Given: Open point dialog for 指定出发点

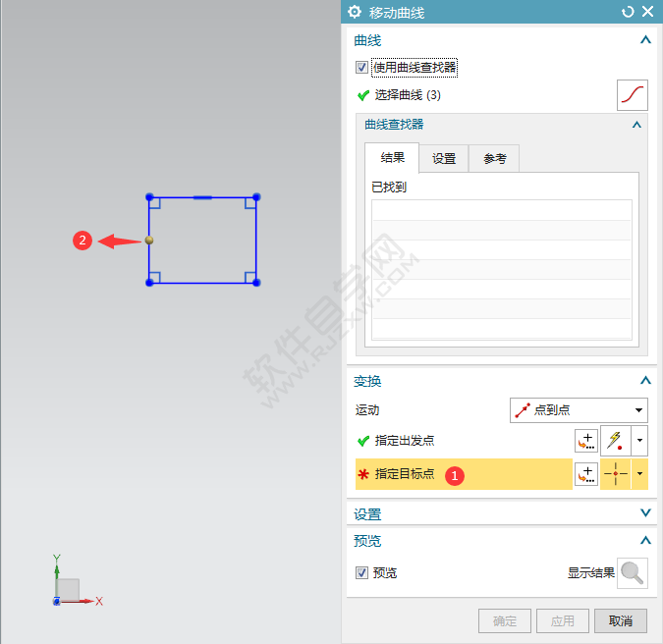Looking at the screenshot, I should [x=586, y=441].
